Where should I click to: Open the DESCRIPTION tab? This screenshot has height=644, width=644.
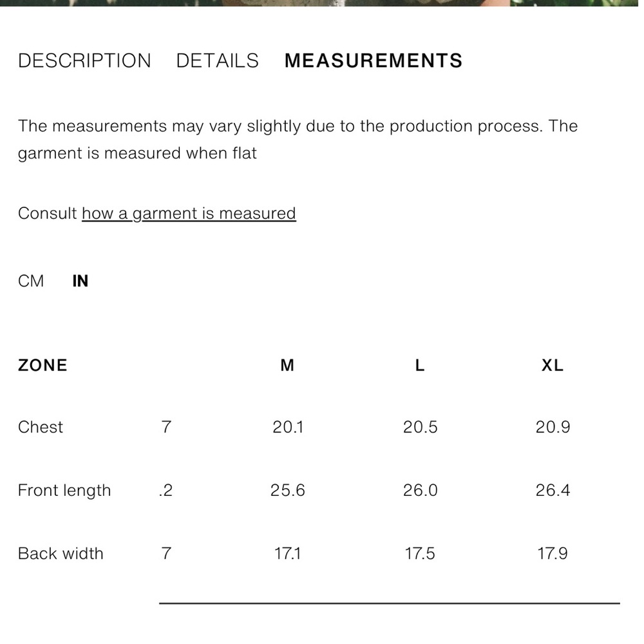[84, 61]
